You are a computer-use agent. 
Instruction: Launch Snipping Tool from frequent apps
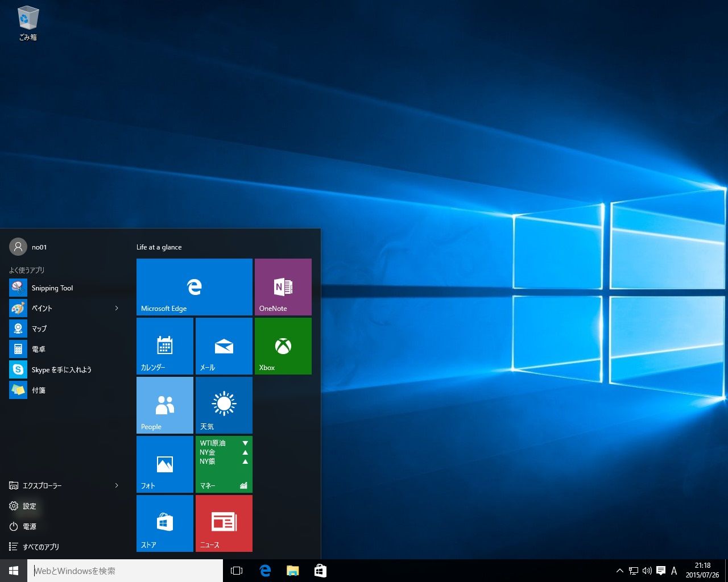pos(64,288)
